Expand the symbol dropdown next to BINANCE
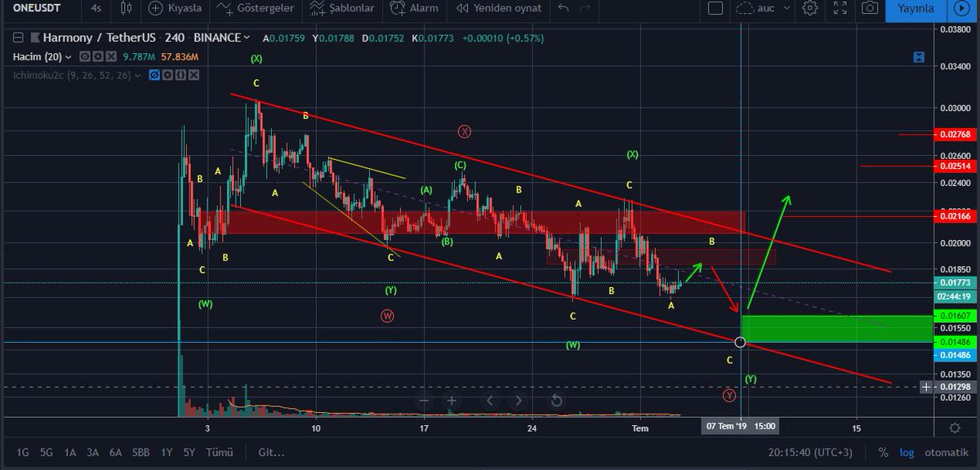Screen dimensions: 980x470 pyautogui.click(x=248, y=38)
